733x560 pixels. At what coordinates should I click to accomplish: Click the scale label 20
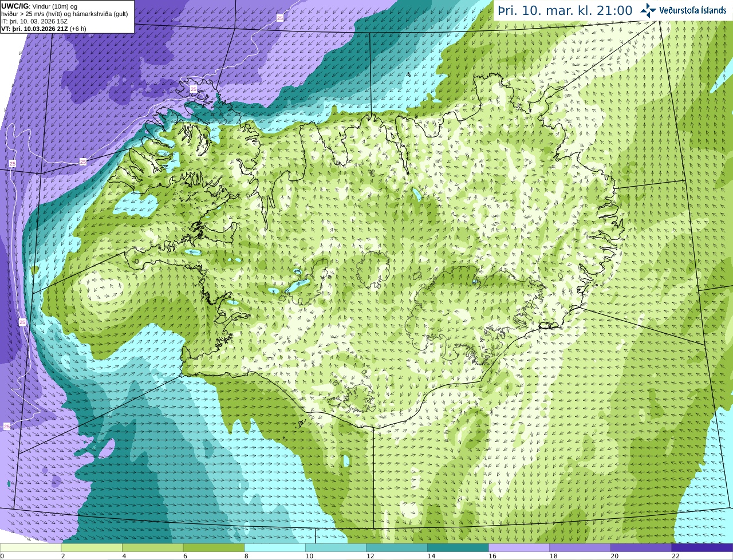point(614,556)
